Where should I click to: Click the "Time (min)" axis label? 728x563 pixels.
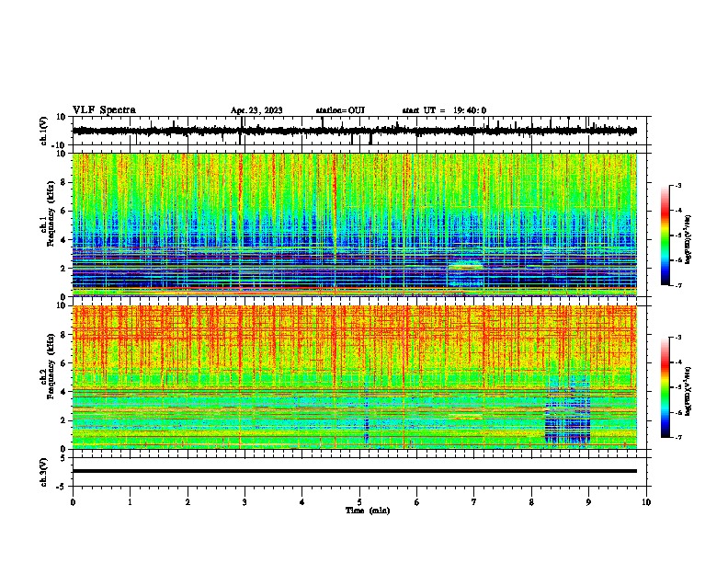(x=368, y=511)
